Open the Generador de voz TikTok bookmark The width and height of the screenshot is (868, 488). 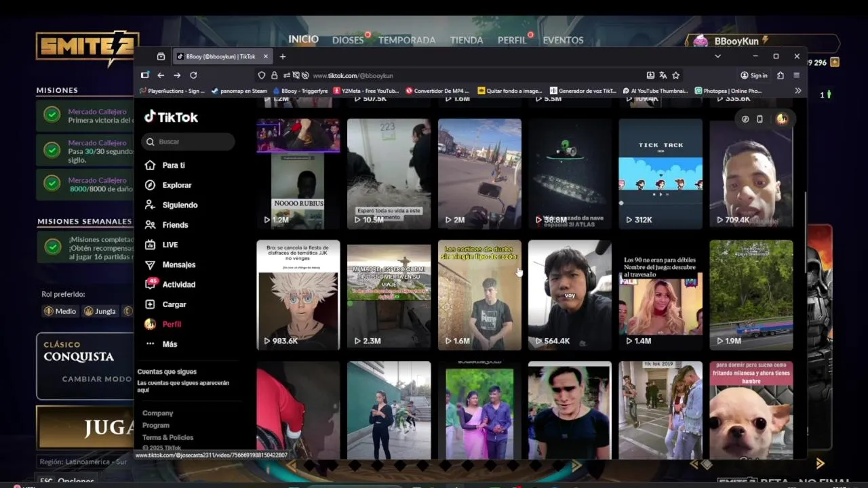(583, 90)
